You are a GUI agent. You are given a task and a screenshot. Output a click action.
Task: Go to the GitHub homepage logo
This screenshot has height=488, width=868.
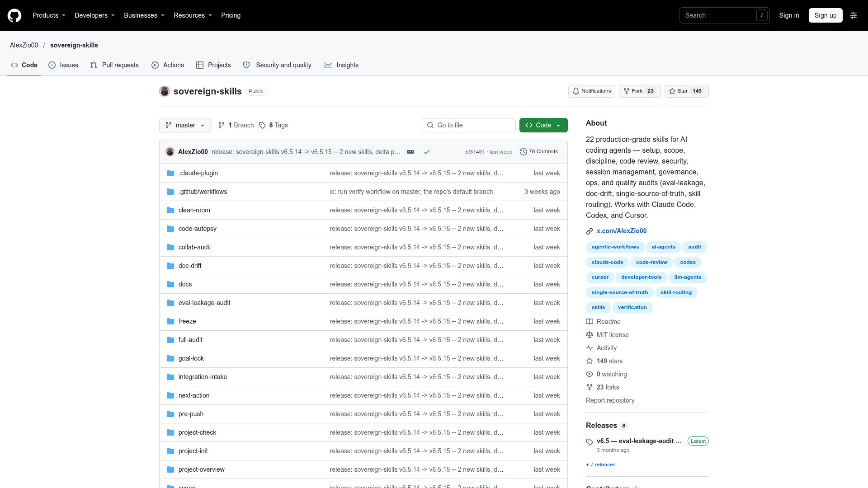[x=14, y=15]
